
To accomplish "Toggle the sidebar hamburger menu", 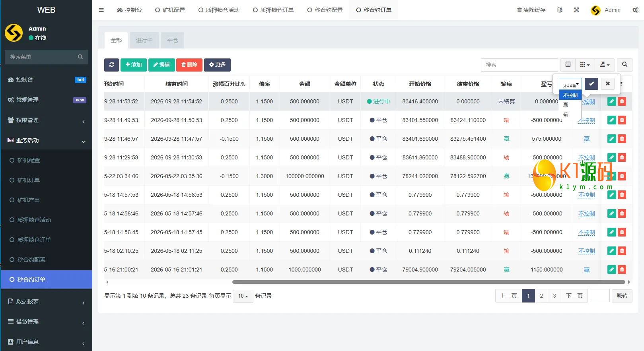I will [x=101, y=10].
